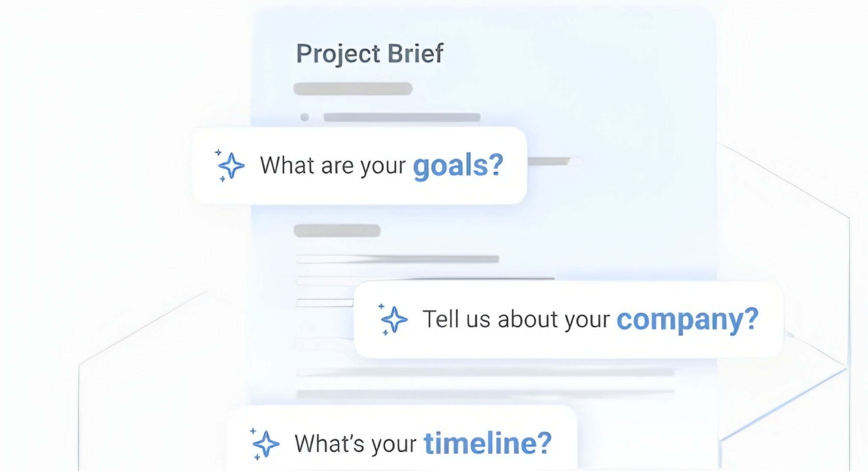
Task: Click the sparkle icon beside the timeline prompt
Action: click(266, 444)
